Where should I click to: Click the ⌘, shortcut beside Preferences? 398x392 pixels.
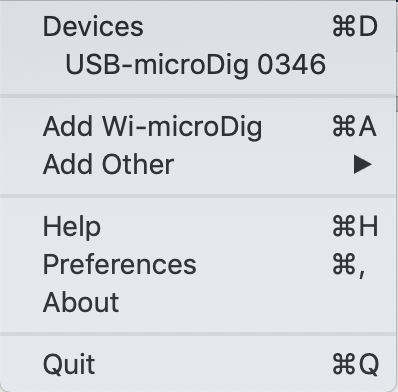(x=349, y=265)
